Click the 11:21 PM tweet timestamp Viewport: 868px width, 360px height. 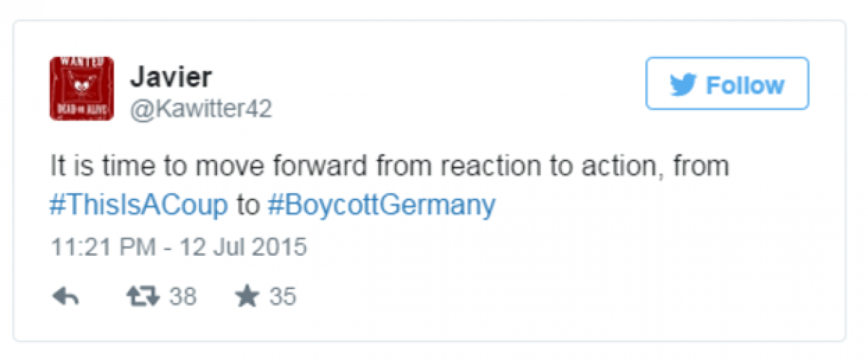101,247
